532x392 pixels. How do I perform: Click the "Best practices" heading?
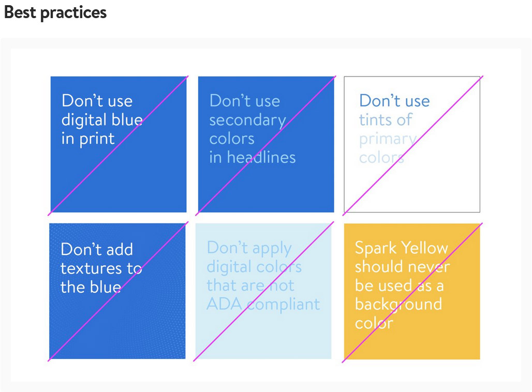[55, 12]
